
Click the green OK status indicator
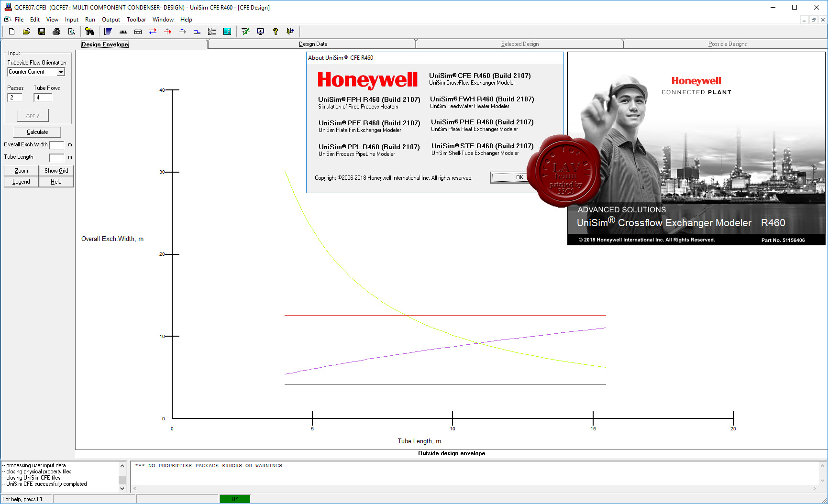click(x=235, y=499)
